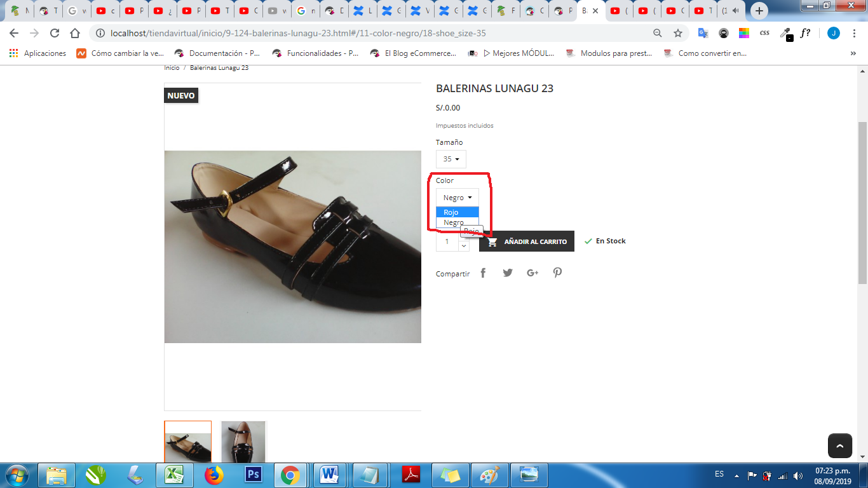The image size is (868, 488).
Task: Go back to the previous page
Action: [14, 33]
